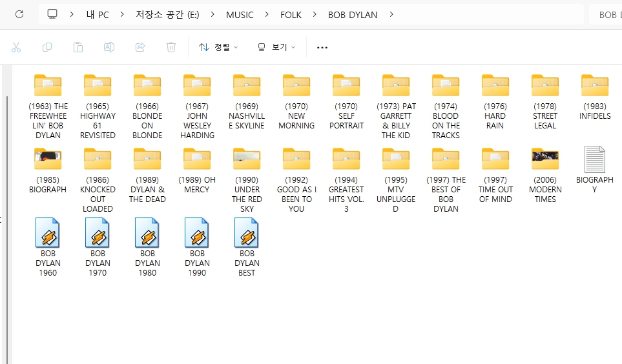Viewport: 622px width, 364px height.
Task: Select the (2006) MODERN TIMES folder
Action: point(545,176)
